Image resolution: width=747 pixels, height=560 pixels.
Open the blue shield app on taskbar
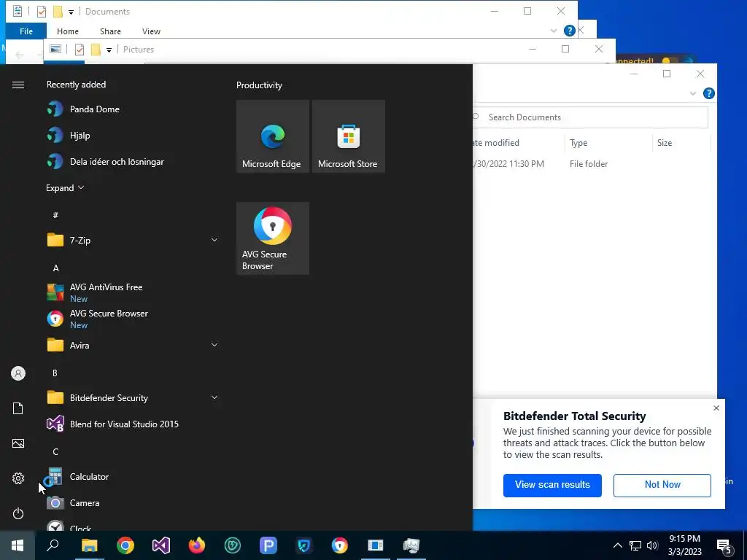coord(304,545)
